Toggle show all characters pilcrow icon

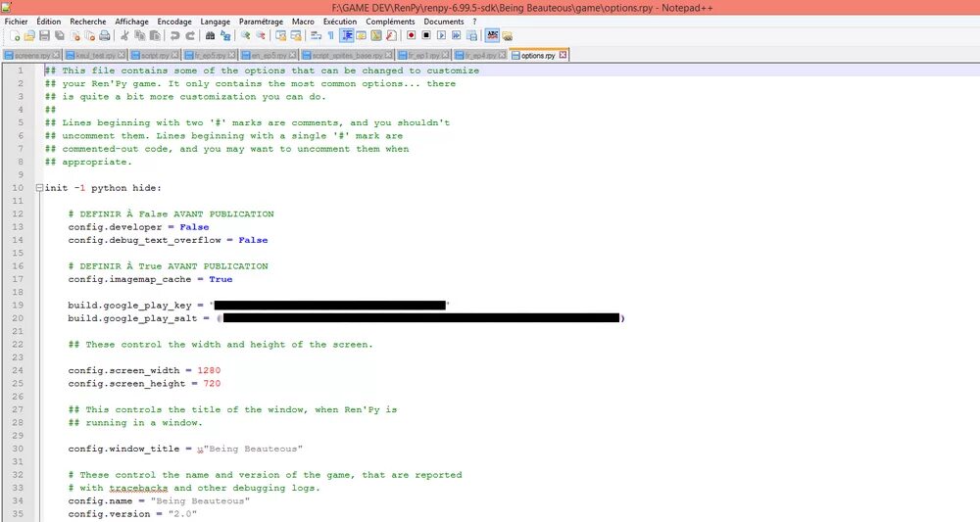point(330,35)
